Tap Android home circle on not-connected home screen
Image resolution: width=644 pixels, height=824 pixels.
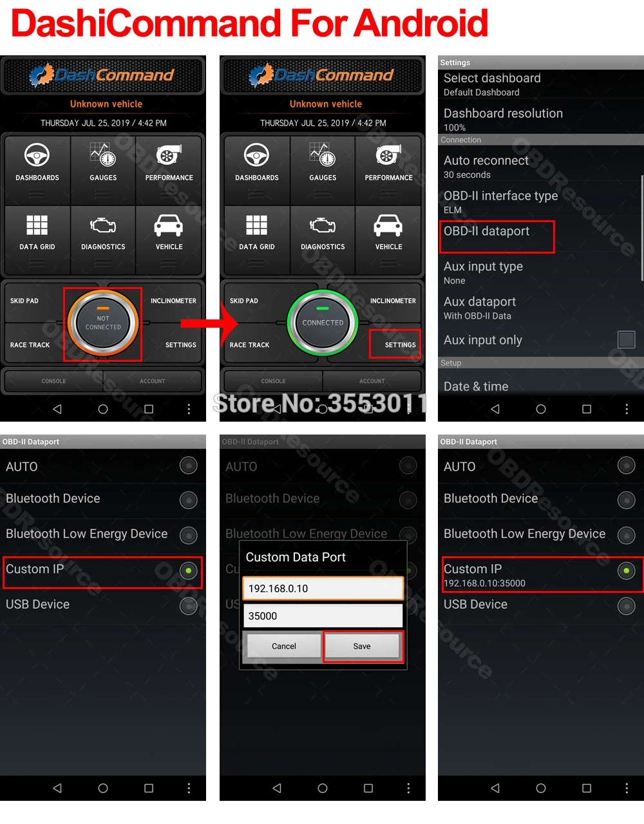[103, 409]
